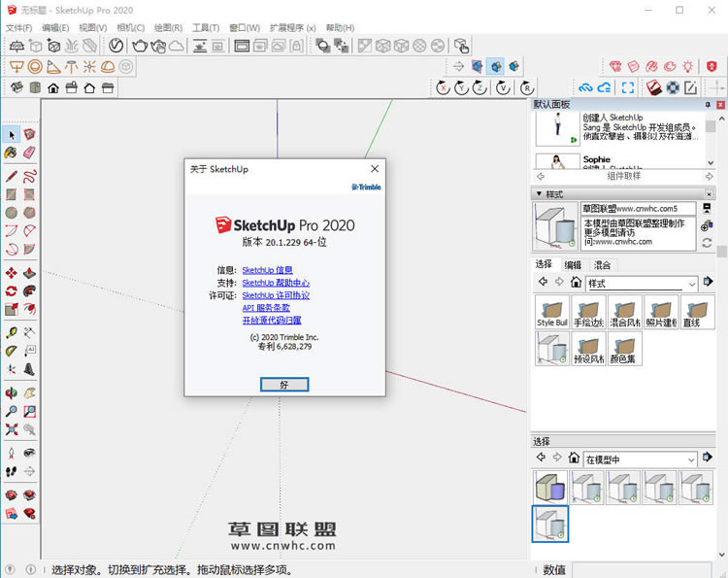Screen dimensions: 728x578
Task: Switch to the 混合 tab in styles panel
Action: click(602, 265)
